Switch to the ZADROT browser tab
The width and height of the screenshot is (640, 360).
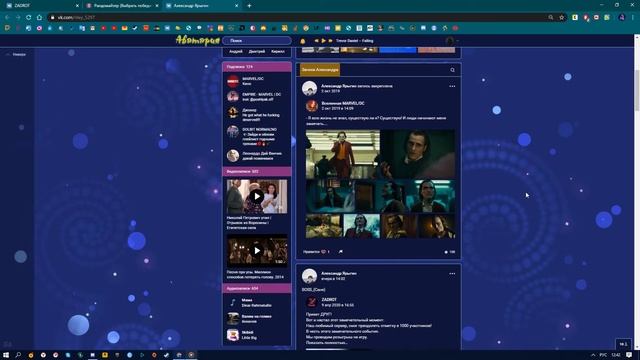click(x=41, y=6)
